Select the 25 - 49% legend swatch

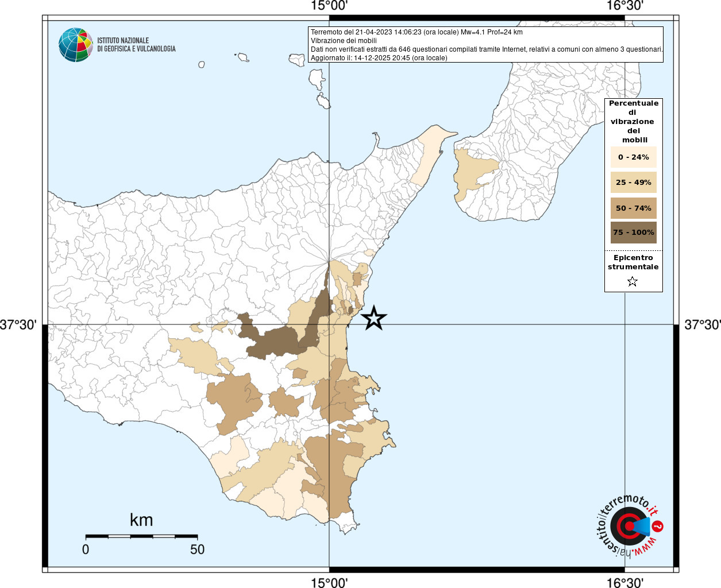633,183
